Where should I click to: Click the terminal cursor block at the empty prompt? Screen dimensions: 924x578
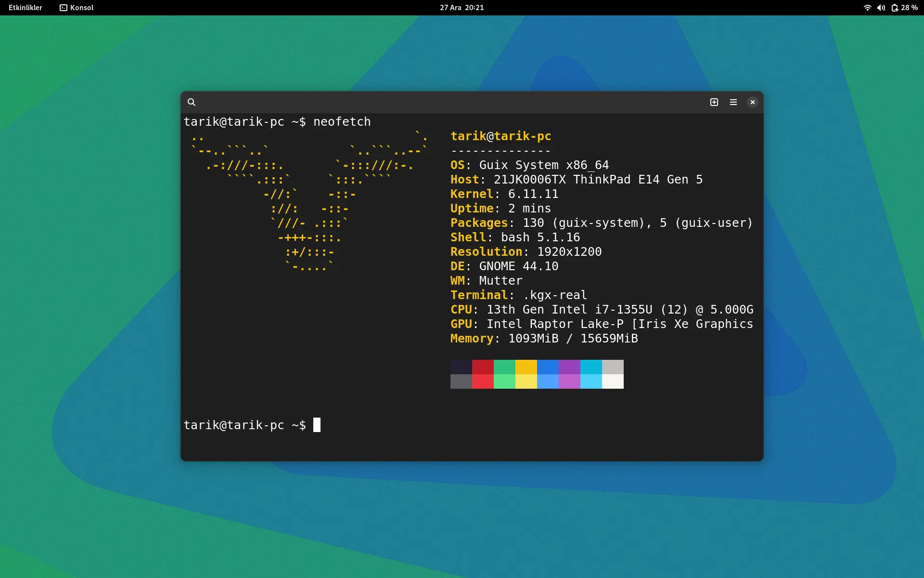coord(317,425)
